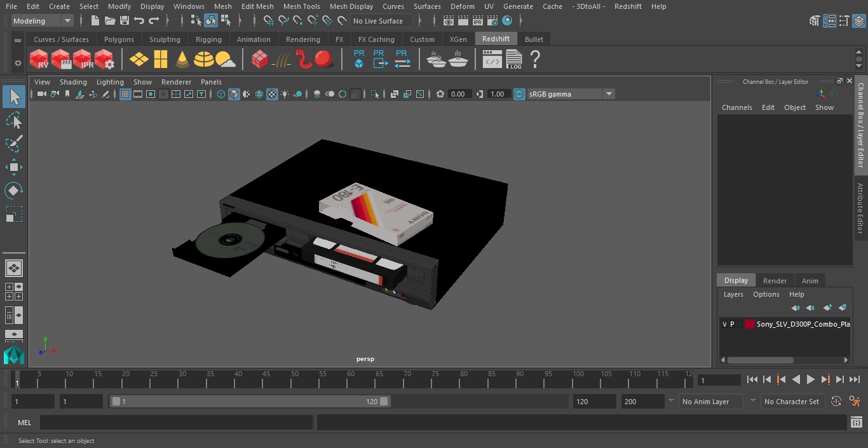This screenshot has height=448, width=868.
Task: Toggle the viewport grid display
Action: pos(125,94)
